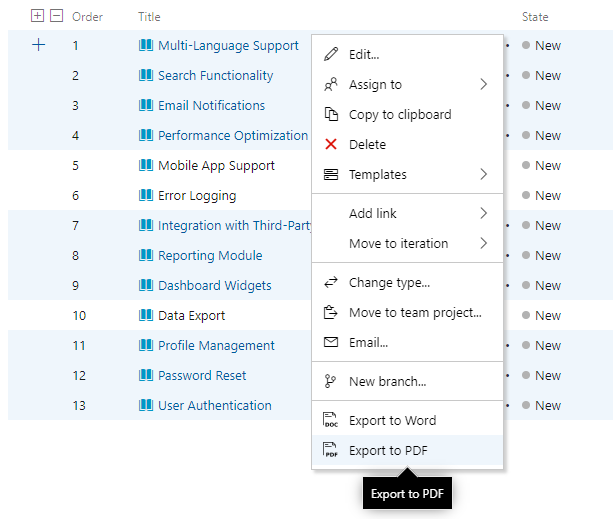Open the Search Functionality work item

tap(215, 75)
